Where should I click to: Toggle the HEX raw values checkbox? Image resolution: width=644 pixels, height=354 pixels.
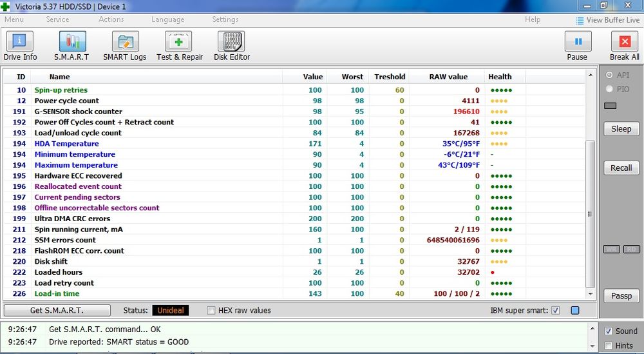211,310
